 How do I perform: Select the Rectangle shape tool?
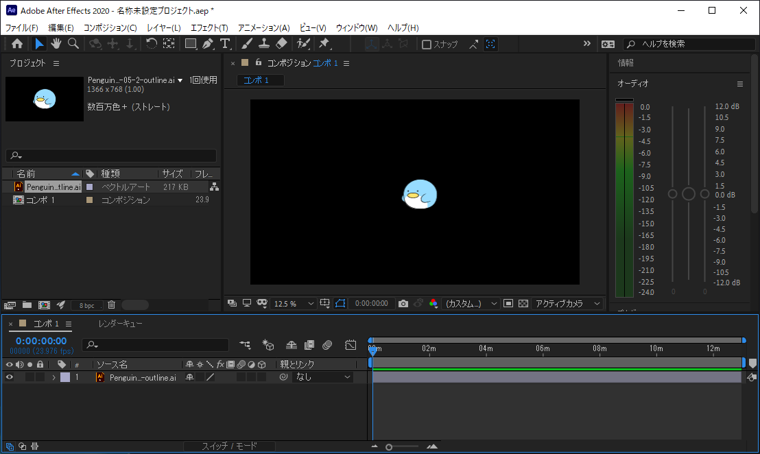pyautogui.click(x=190, y=44)
